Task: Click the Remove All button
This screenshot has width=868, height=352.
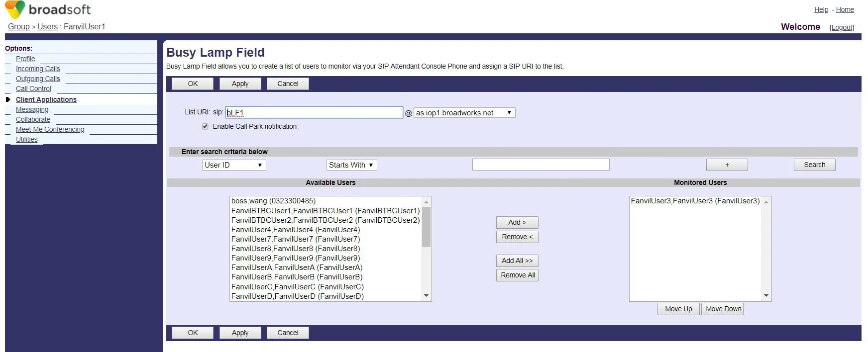Action: 517,275
